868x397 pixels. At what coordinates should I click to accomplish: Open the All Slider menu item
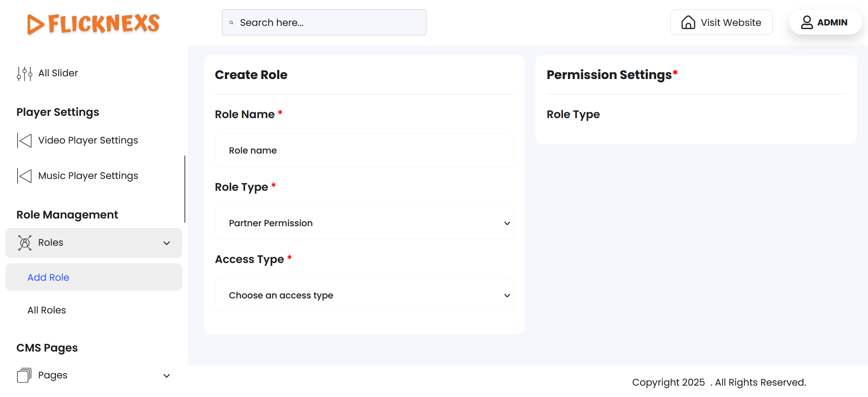(58, 73)
